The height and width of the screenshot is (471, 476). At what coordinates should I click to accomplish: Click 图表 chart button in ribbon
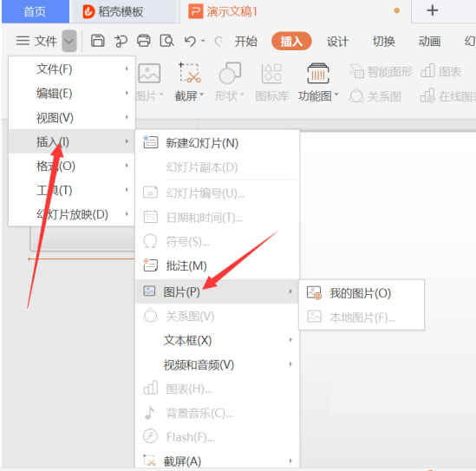(441, 72)
